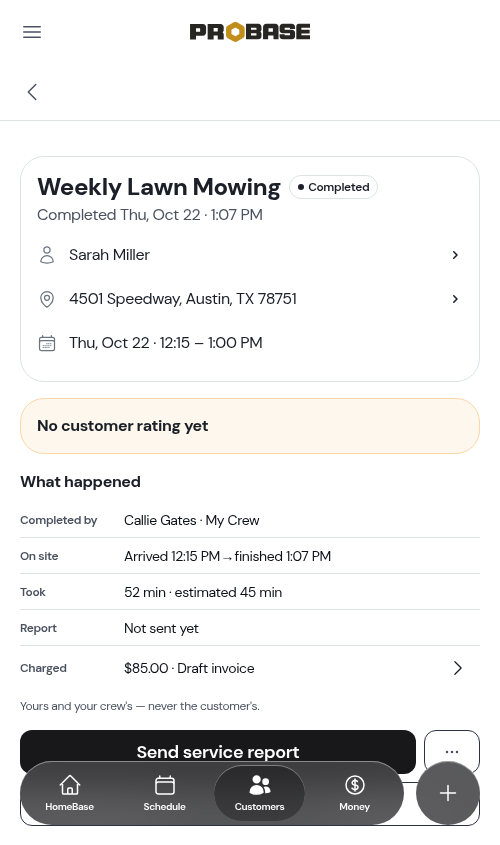Image resolution: width=500 pixels, height=845 pixels.
Task: Switch to the Schedule tab
Action: tap(164, 793)
